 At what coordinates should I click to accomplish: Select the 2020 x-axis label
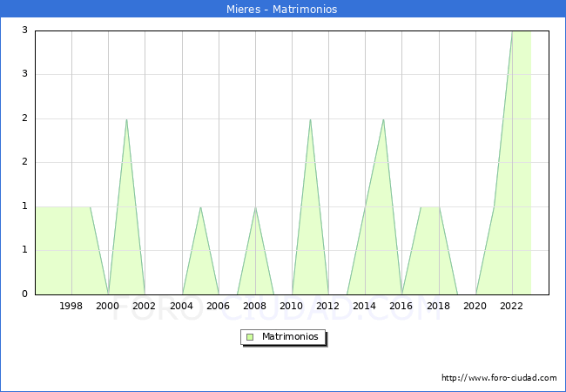point(475,306)
